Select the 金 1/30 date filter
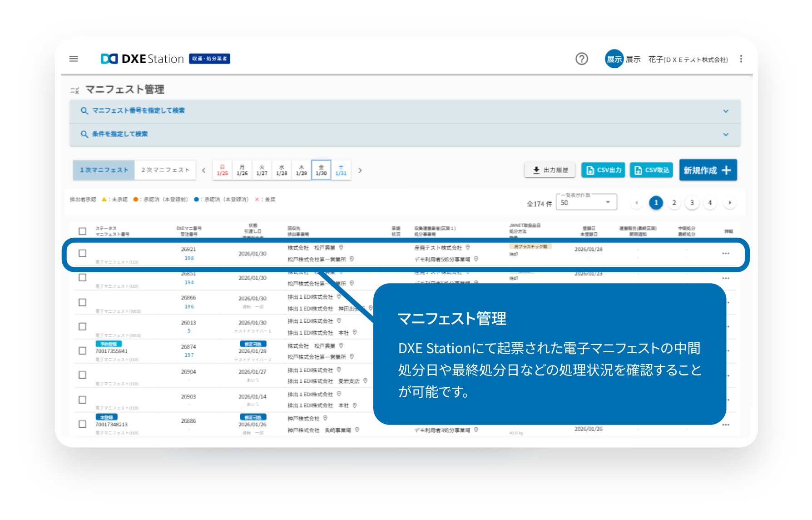 click(x=321, y=170)
